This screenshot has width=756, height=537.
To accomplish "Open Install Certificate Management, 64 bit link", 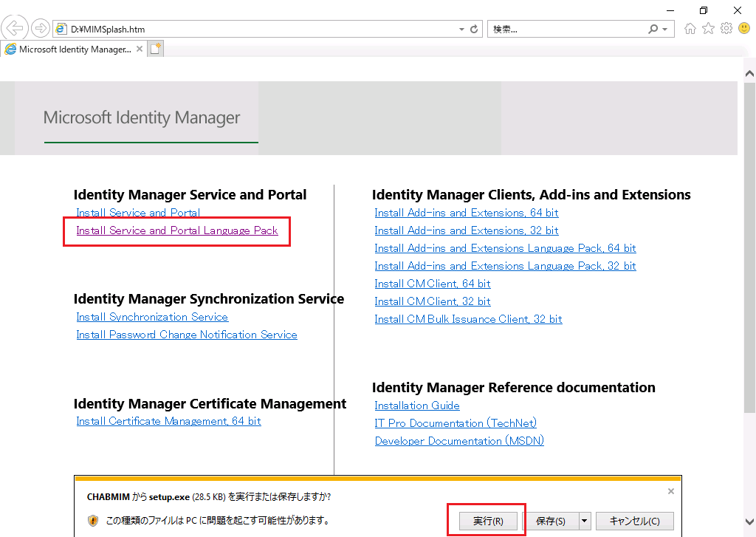I will pos(168,421).
